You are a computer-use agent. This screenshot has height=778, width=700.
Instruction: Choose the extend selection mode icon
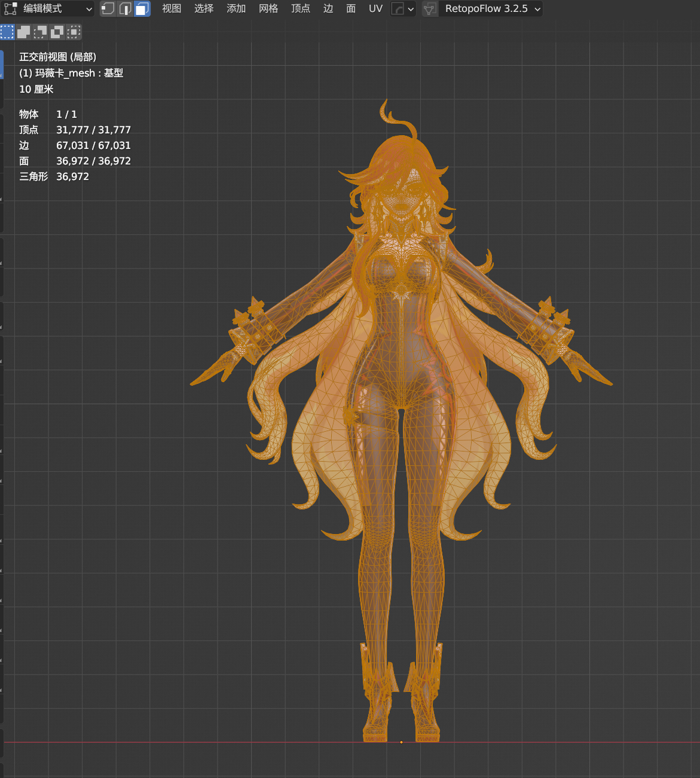(x=24, y=32)
